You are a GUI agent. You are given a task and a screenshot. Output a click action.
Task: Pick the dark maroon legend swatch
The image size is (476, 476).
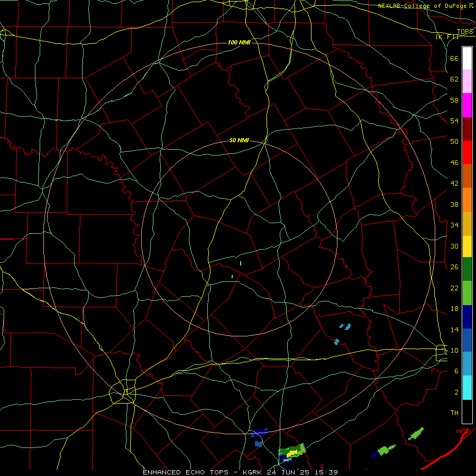point(467,129)
